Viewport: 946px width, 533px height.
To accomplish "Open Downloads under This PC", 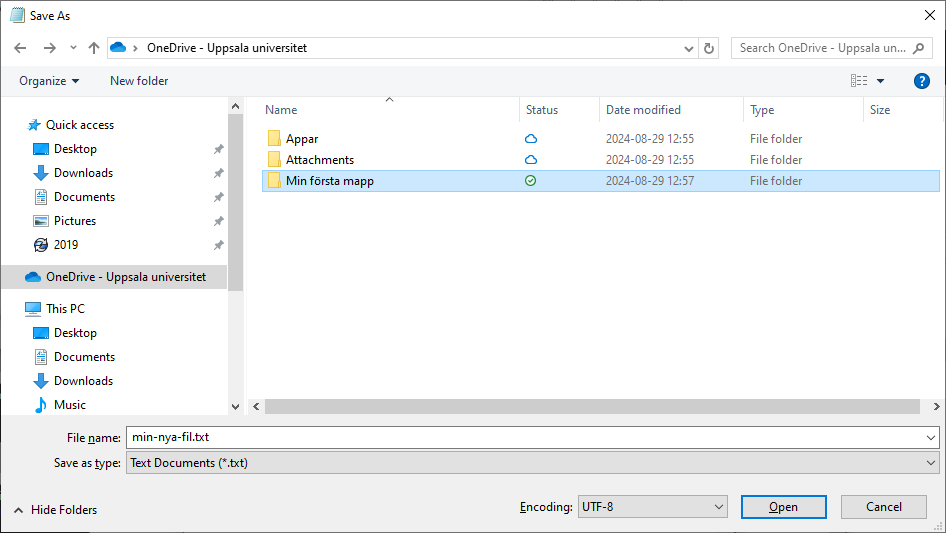I will (83, 381).
